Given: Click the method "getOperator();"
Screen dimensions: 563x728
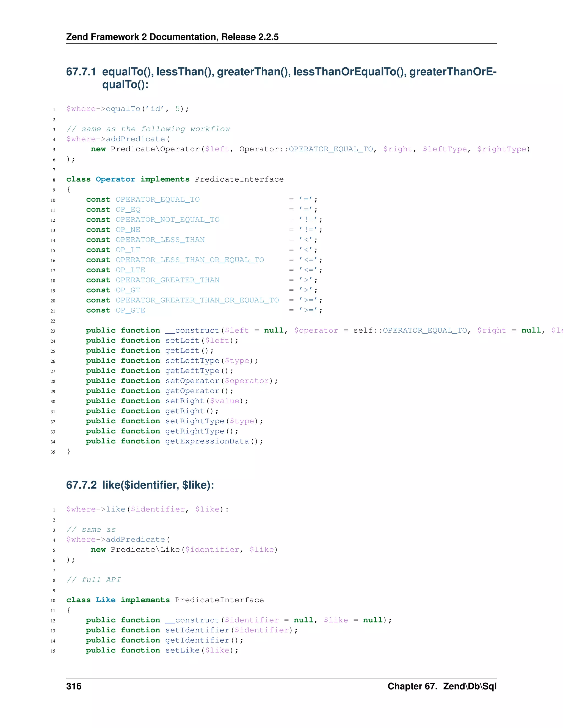Looking at the screenshot, I should click(x=200, y=391).
